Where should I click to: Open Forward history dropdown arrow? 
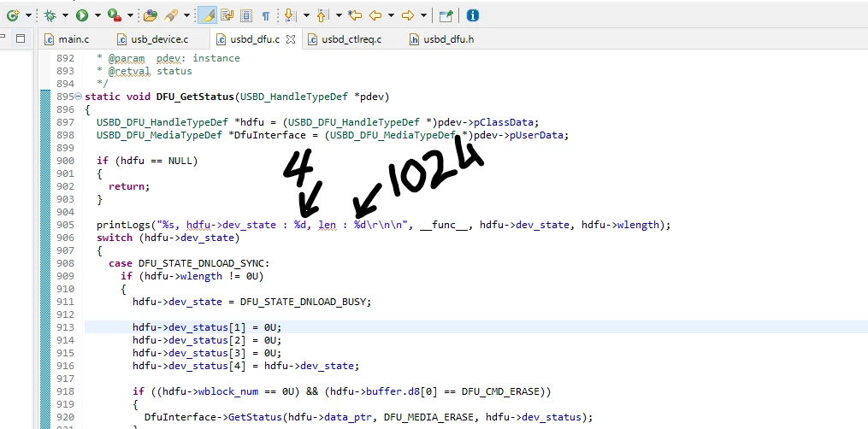tap(423, 15)
